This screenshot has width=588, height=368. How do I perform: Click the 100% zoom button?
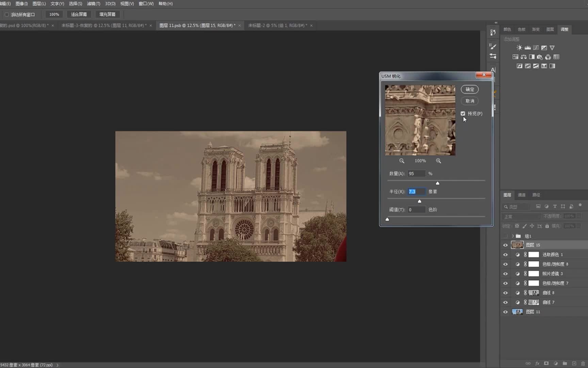pos(54,14)
